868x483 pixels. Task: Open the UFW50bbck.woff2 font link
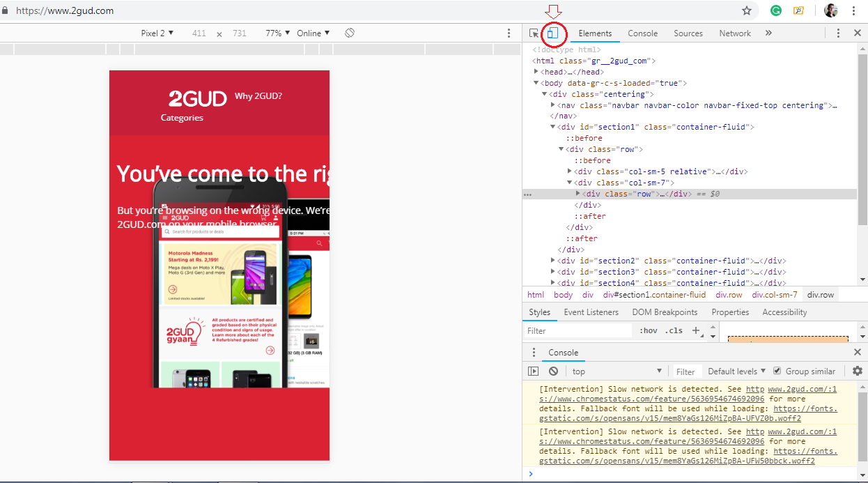pyautogui.click(x=688, y=457)
